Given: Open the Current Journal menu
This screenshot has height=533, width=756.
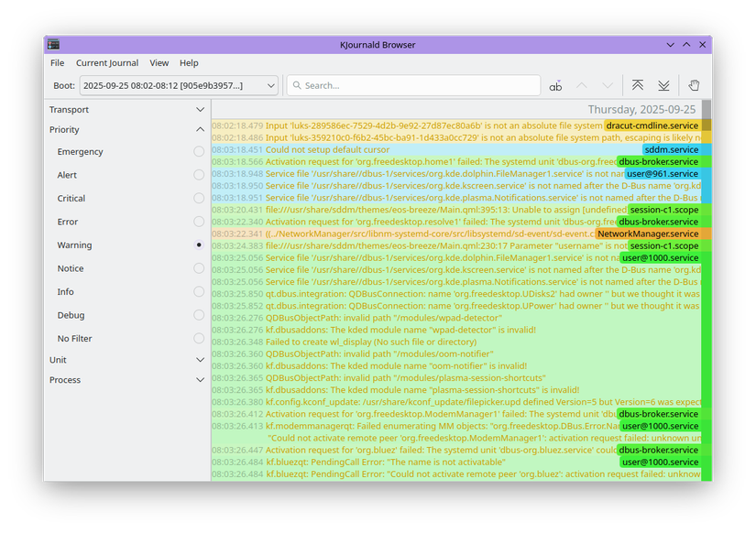Looking at the screenshot, I should point(107,62).
